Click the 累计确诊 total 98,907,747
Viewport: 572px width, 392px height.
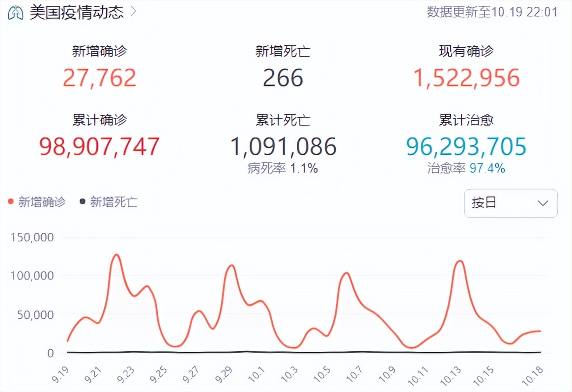tap(99, 146)
